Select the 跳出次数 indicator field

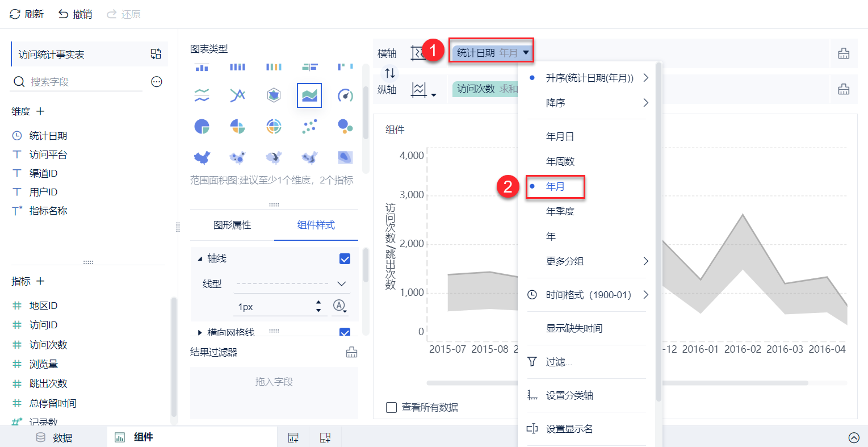pyautogui.click(x=48, y=383)
